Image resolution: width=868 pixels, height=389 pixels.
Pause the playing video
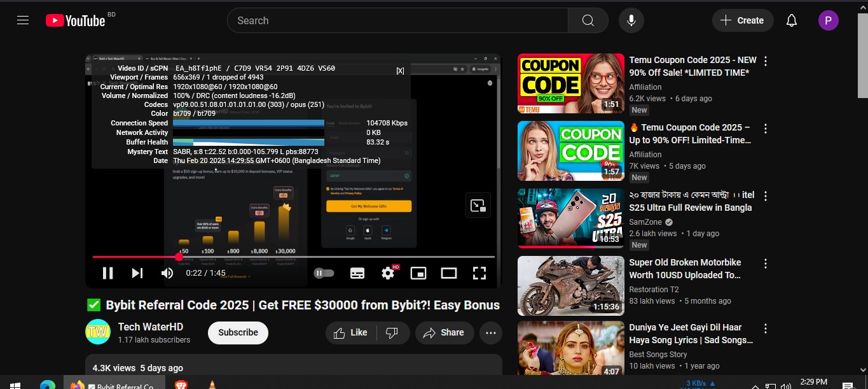pos(108,273)
